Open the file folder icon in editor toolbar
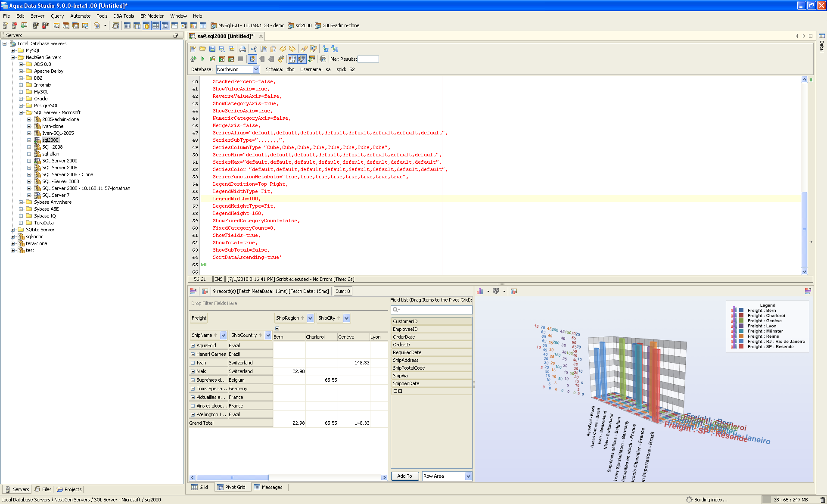The height and width of the screenshot is (504, 827). tap(202, 49)
